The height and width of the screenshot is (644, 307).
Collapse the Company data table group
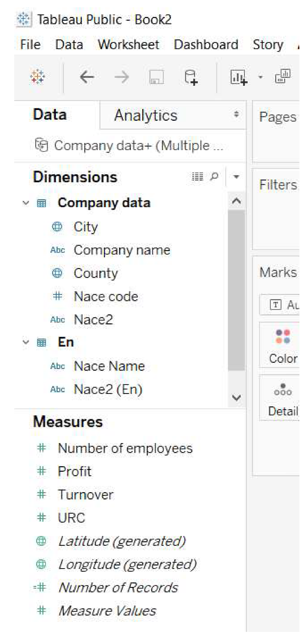point(26,203)
